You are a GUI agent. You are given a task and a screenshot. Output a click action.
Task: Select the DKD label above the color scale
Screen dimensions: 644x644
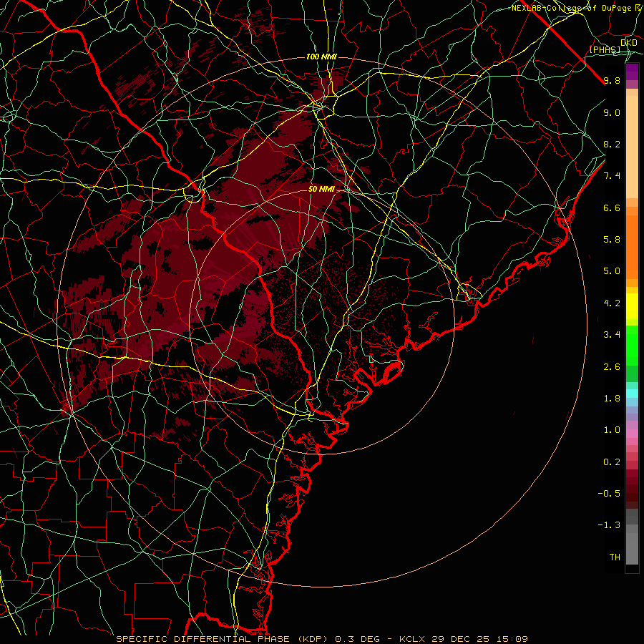629,43
